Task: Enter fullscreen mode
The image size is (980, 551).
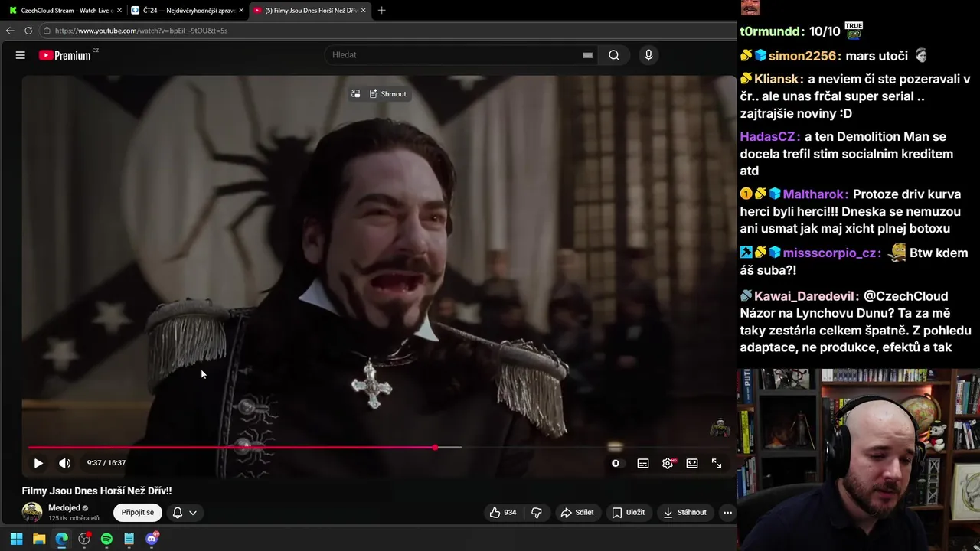Action: [717, 463]
